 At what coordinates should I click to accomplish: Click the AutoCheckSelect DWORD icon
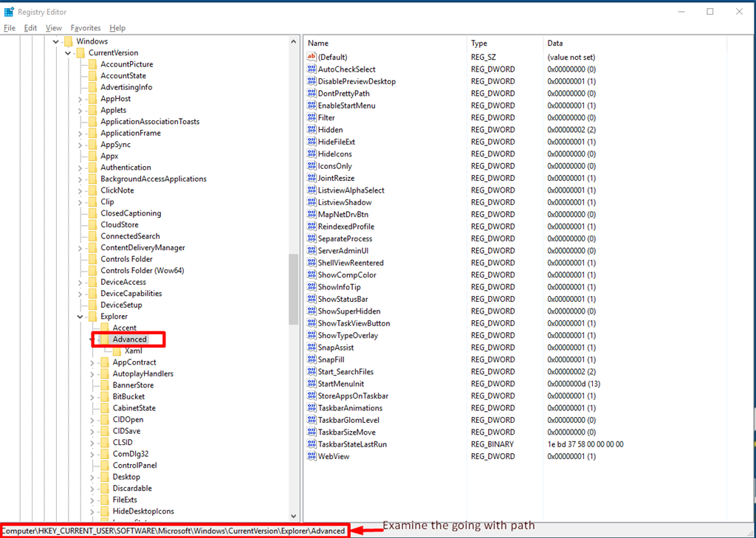coord(312,69)
